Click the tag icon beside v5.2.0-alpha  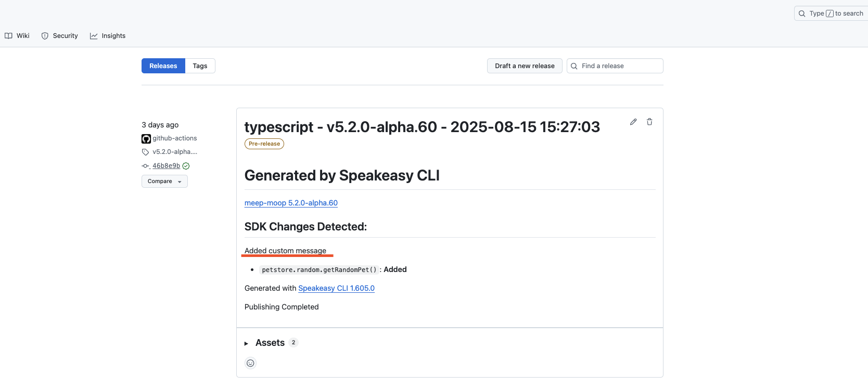click(145, 152)
